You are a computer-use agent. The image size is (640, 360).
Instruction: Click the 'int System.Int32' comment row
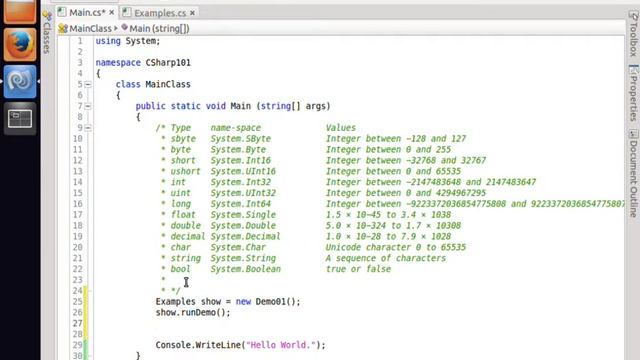point(348,182)
